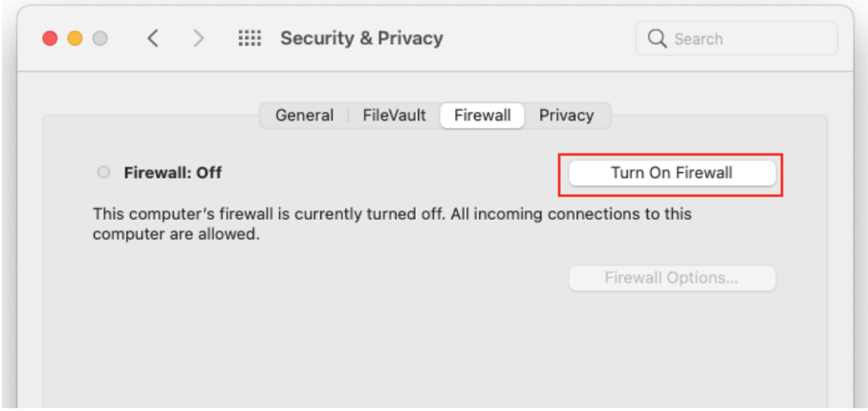Click the "Firewall: Off" status label
This screenshot has width=868, height=411.
pos(173,173)
